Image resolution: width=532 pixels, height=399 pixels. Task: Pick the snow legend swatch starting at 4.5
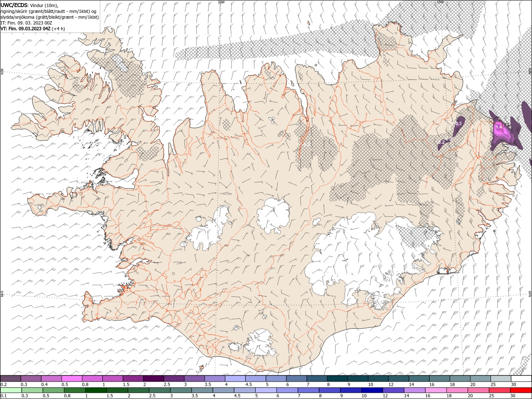[x=255, y=378]
